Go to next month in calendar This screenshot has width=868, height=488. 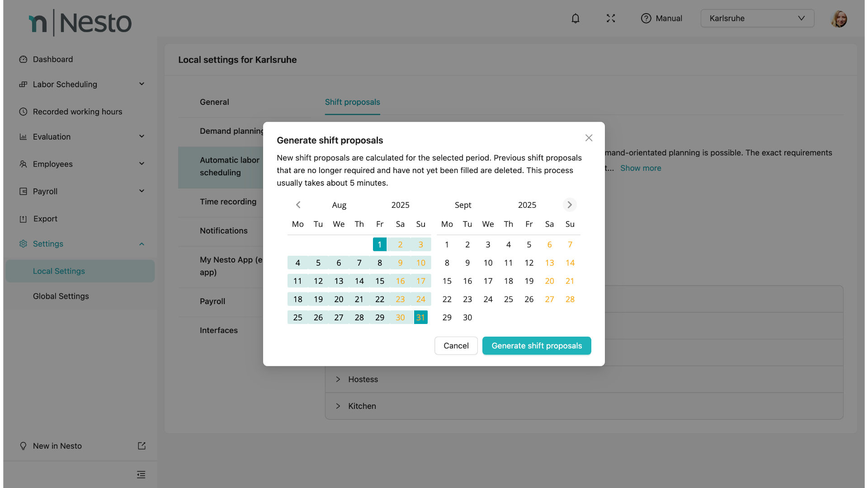570,205
